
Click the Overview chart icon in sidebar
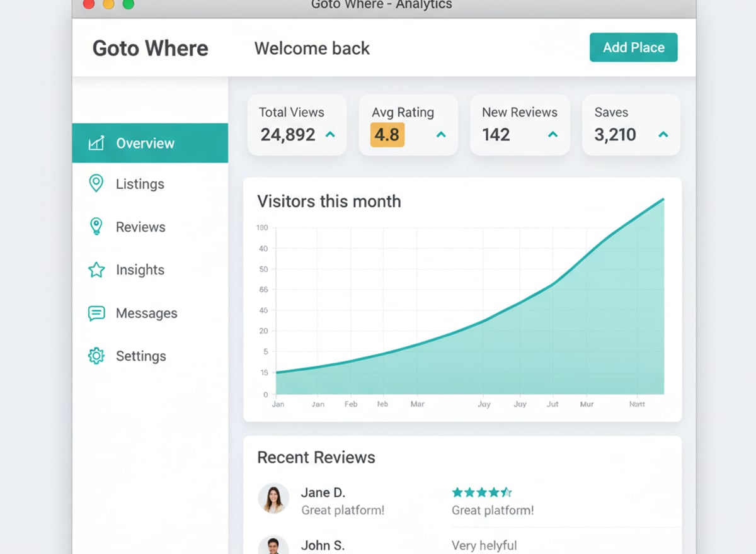coord(96,143)
